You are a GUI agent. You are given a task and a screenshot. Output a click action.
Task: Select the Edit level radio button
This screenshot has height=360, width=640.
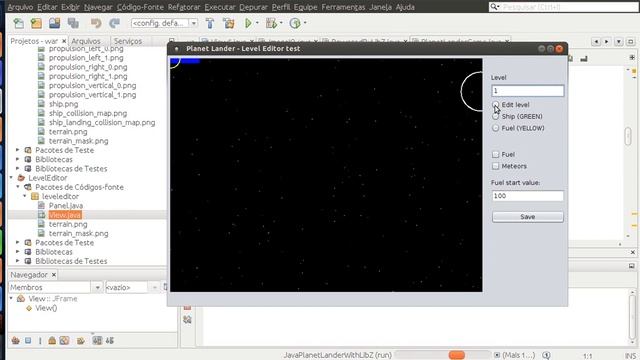(496, 105)
